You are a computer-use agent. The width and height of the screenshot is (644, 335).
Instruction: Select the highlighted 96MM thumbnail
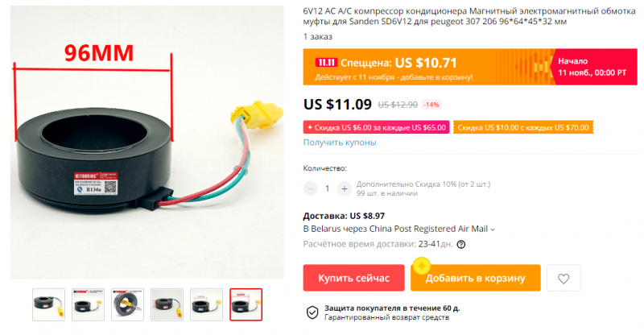(x=246, y=304)
